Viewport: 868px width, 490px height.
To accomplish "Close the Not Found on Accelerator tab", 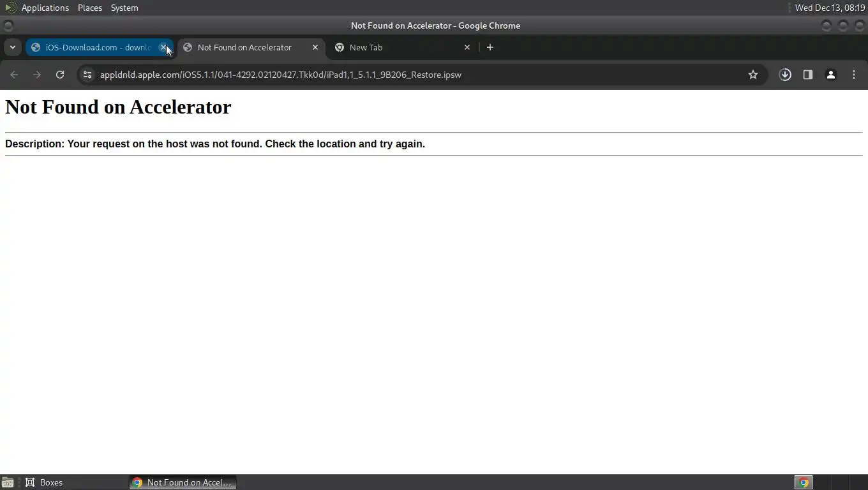I will coord(315,47).
